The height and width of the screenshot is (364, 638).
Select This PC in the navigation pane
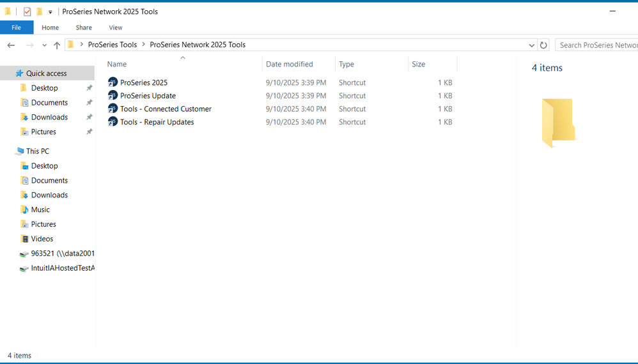pos(38,151)
